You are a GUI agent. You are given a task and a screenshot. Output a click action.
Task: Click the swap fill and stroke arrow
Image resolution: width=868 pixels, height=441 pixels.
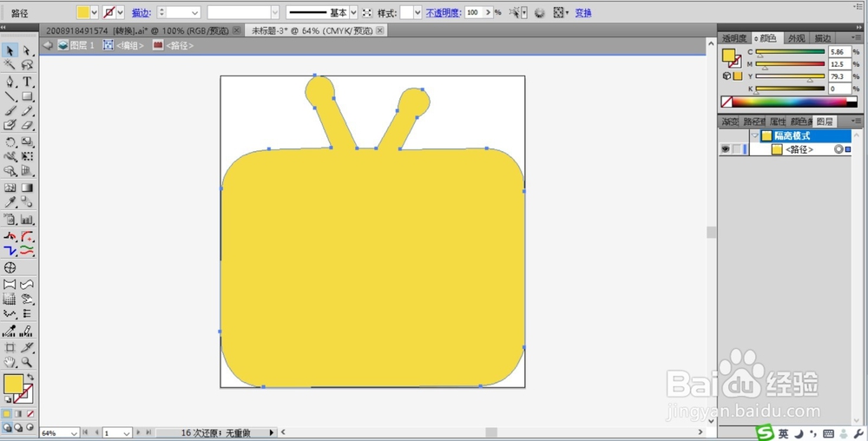(x=30, y=378)
